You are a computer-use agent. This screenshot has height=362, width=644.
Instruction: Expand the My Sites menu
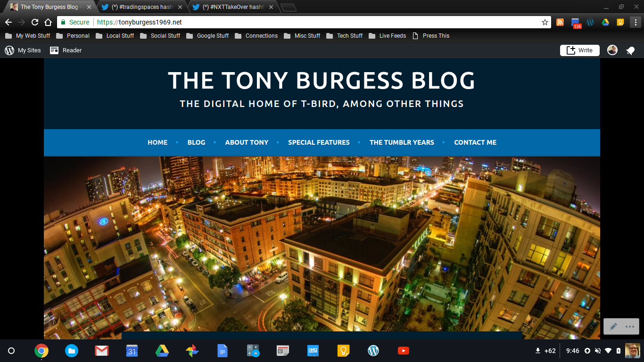click(23, 50)
